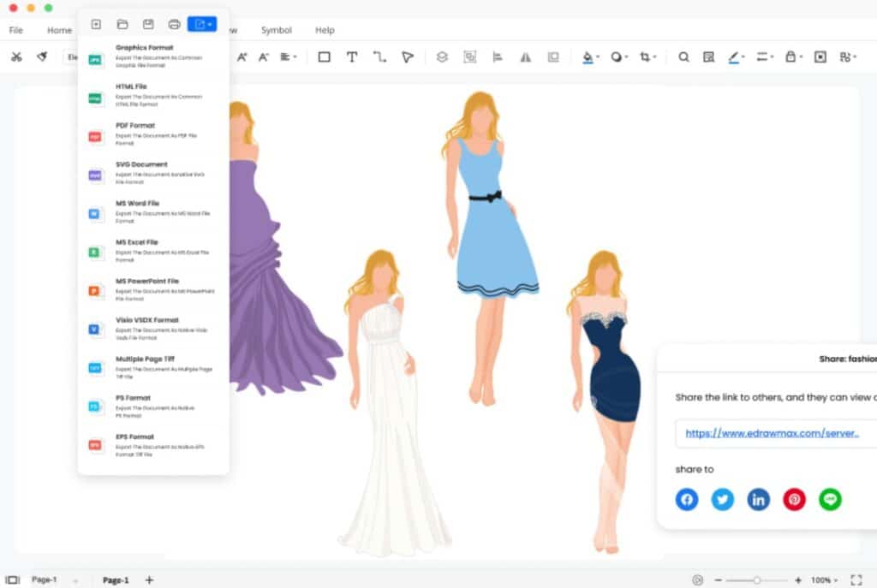Open the Home tab
Viewport: 877px width, 588px height.
pyautogui.click(x=59, y=30)
